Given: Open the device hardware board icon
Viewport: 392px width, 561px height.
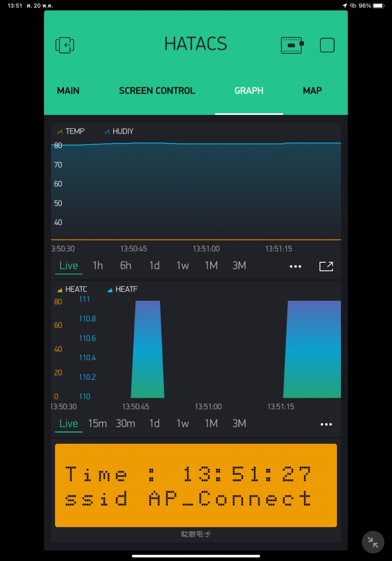Looking at the screenshot, I should pos(292,45).
